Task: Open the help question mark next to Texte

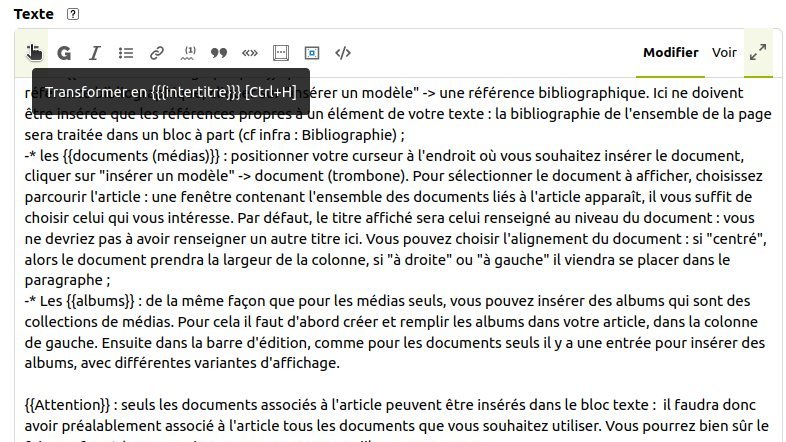Action: pyautogui.click(x=73, y=14)
